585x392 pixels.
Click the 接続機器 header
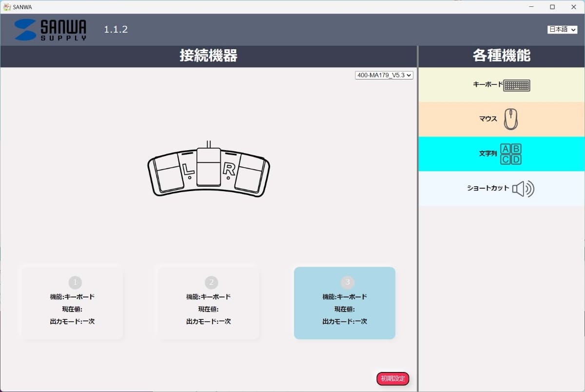click(x=209, y=56)
